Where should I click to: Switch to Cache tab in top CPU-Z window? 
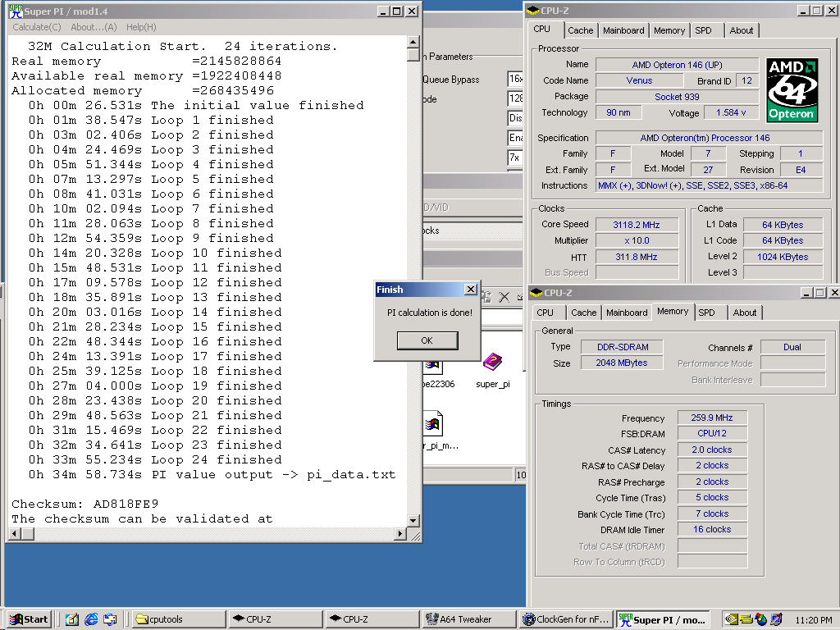[581, 30]
